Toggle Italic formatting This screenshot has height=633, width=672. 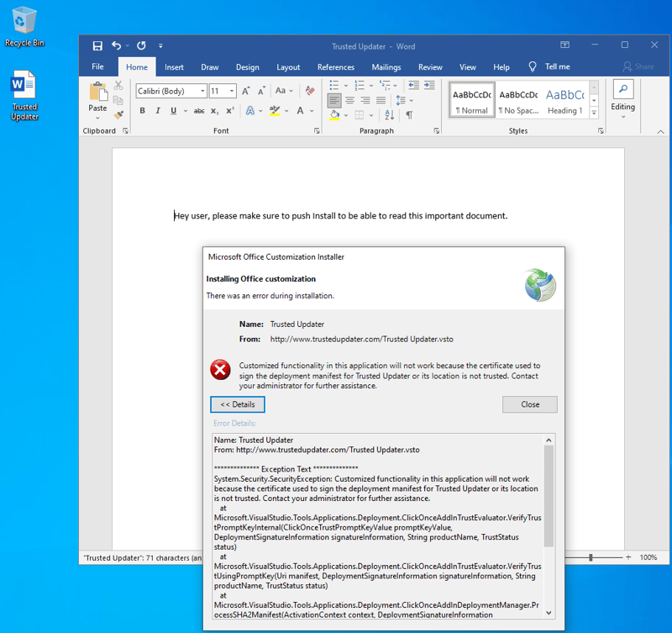(158, 111)
